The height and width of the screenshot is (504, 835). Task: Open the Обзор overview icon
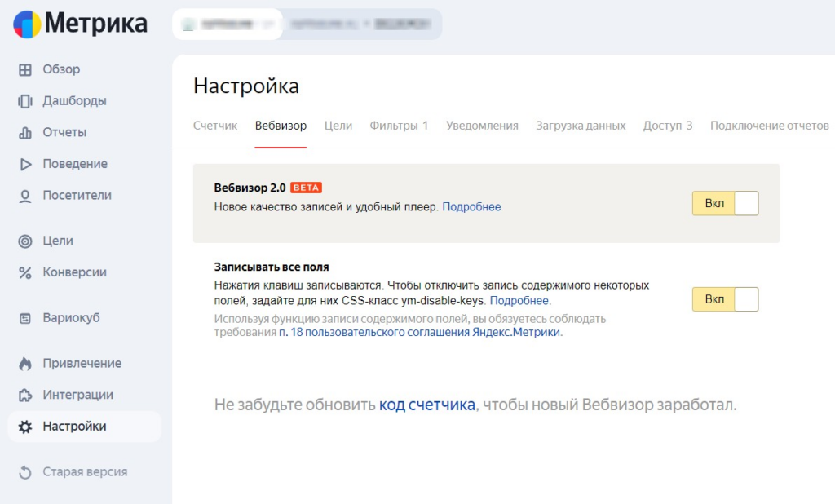[25, 70]
